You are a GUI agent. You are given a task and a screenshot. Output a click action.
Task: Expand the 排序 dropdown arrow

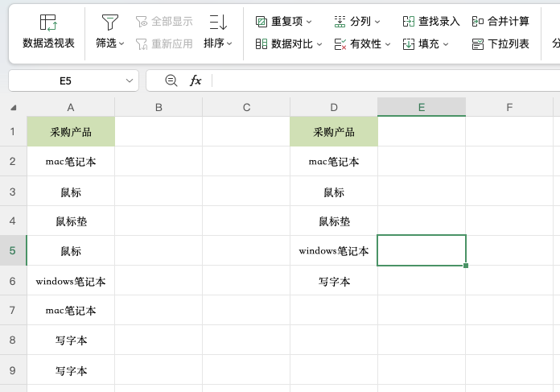coord(229,43)
